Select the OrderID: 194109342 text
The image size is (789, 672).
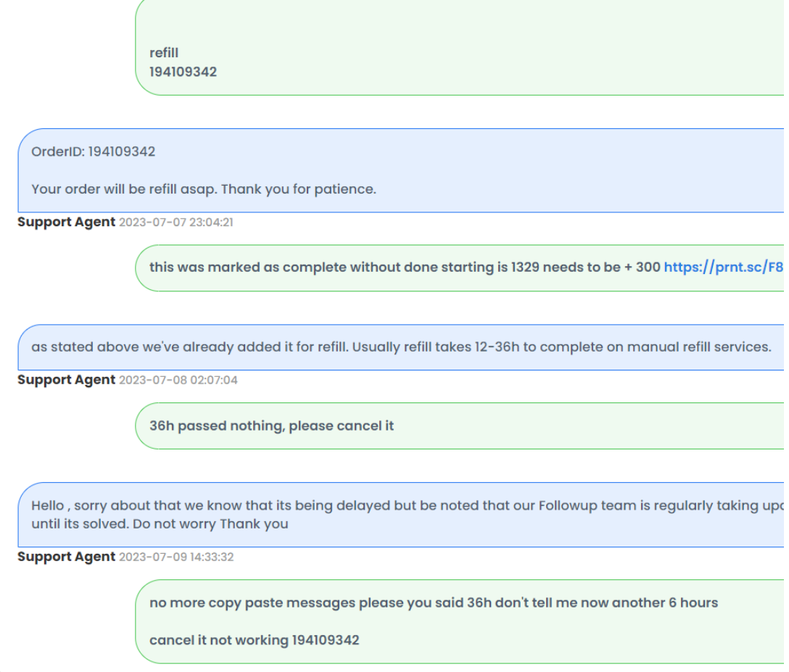click(x=93, y=152)
